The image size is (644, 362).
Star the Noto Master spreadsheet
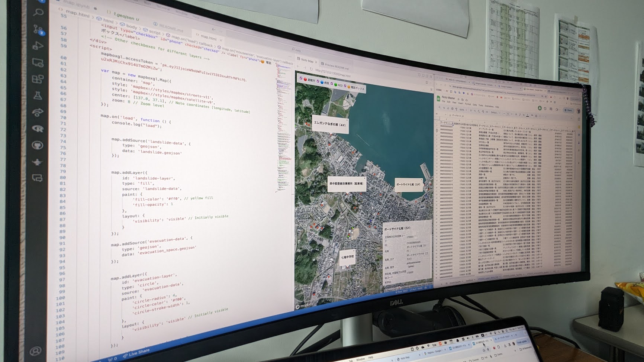pos(458,99)
